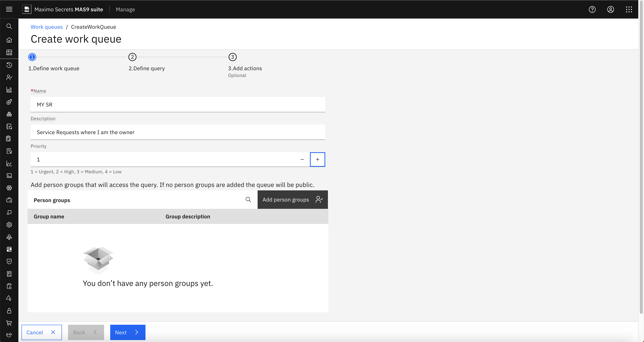Increase Priority using the plus control
The image size is (644, 342).
[x=318, y=159]
